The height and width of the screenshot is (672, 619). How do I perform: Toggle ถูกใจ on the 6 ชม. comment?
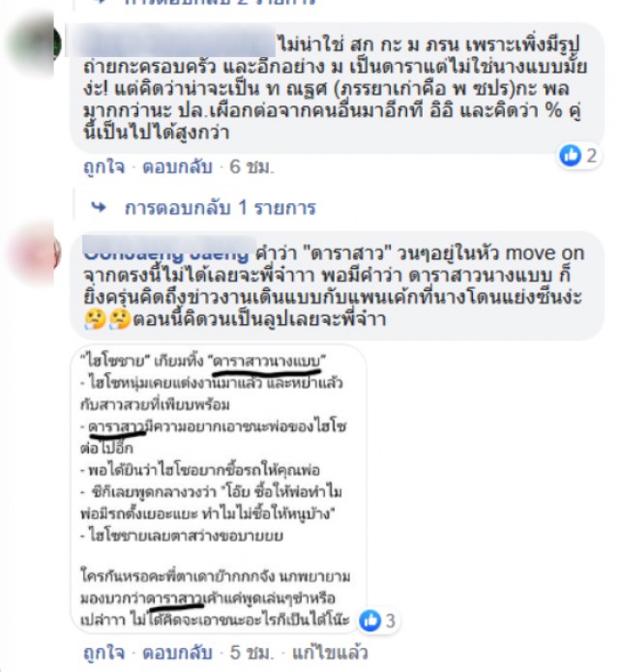coord(104,166)
